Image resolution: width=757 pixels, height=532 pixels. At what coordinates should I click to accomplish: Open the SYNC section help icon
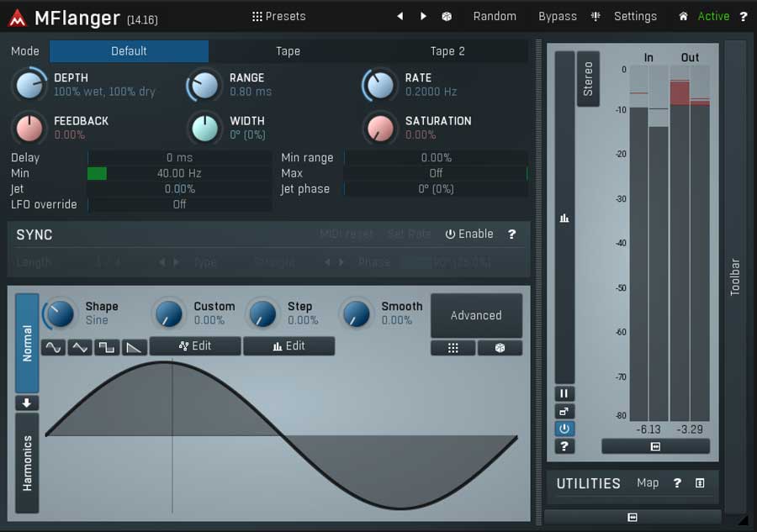(511, 234)
